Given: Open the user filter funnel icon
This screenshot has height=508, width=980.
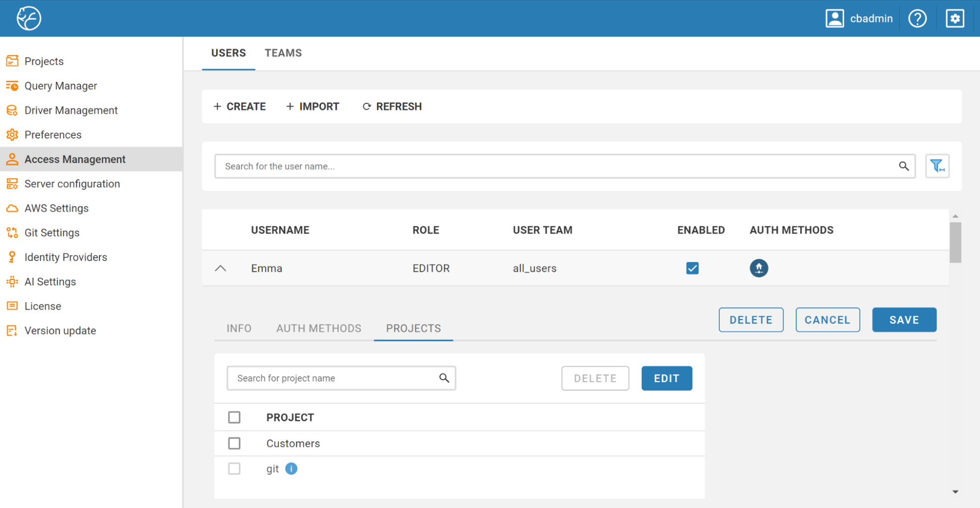Looking at the screenshot, I should click(x=937, y=166).
